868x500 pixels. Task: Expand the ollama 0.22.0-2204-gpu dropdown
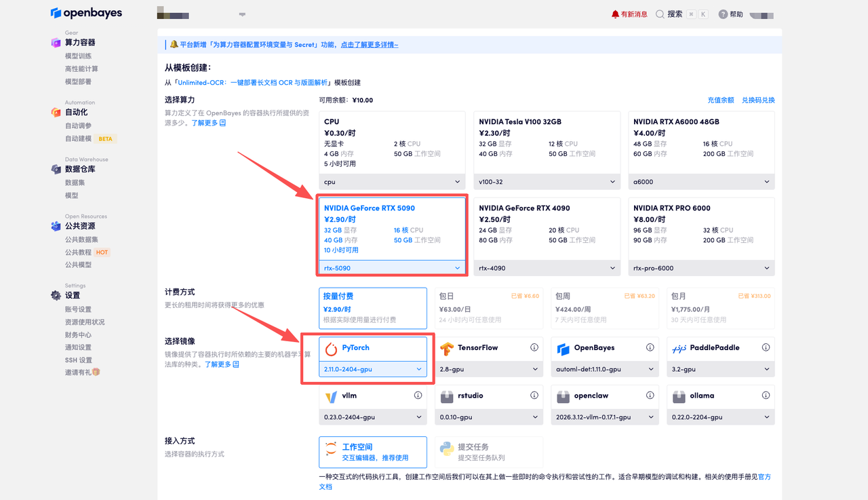coord(721,417)
